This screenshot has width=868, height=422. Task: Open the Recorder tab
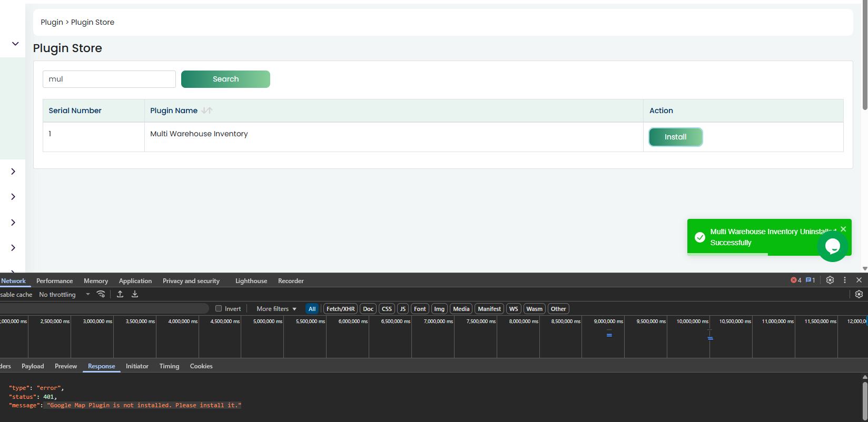point(291,281)
